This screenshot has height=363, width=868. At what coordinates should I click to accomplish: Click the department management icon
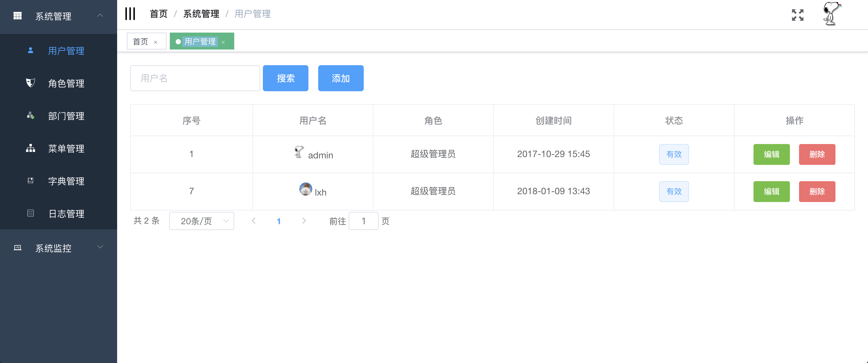tap(30, 116)
